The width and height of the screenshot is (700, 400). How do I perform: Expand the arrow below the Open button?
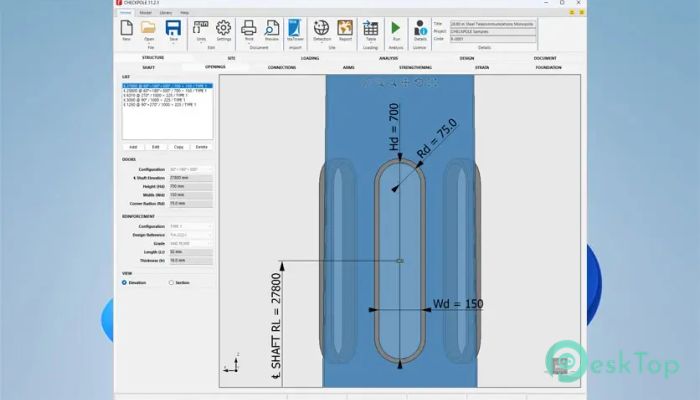point(149,43)
